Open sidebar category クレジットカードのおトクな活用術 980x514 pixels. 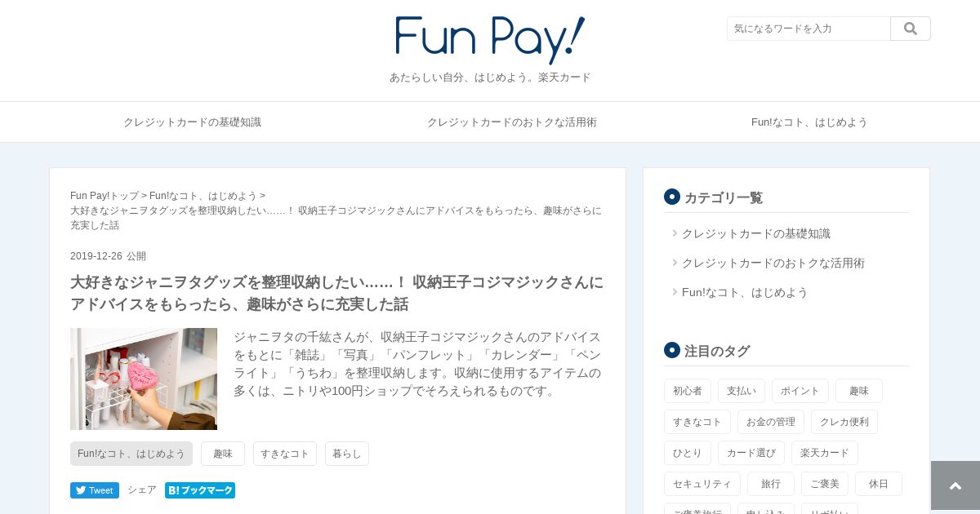click(773, 263)
